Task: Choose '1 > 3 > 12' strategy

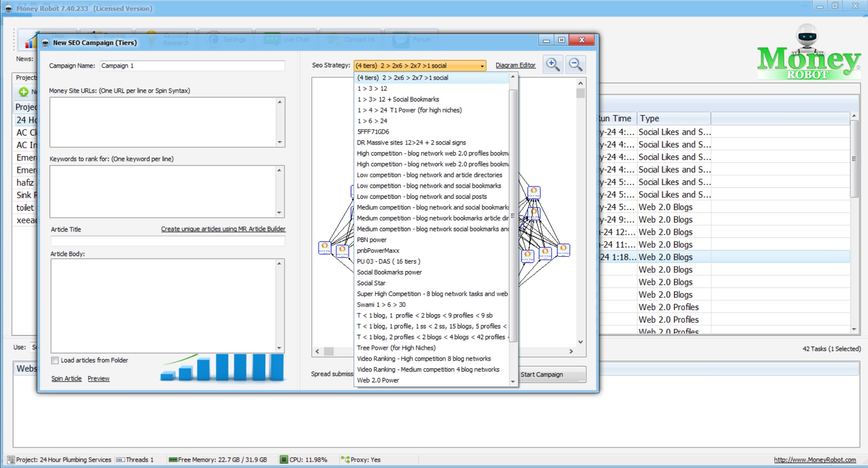Action: point(431,89)
